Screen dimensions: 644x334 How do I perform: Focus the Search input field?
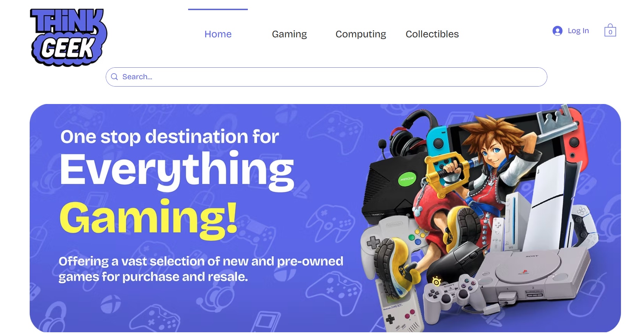point(326,77)
